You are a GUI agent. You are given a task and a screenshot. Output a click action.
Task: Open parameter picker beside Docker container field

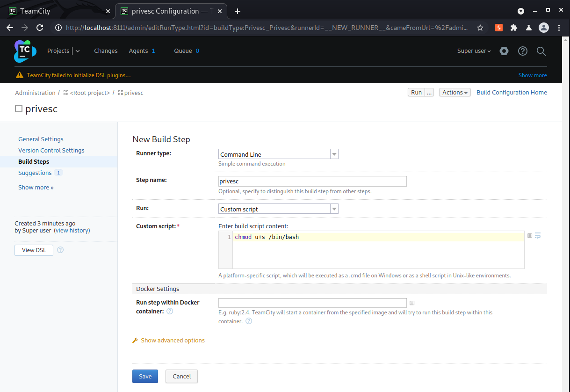coord(412,303)
